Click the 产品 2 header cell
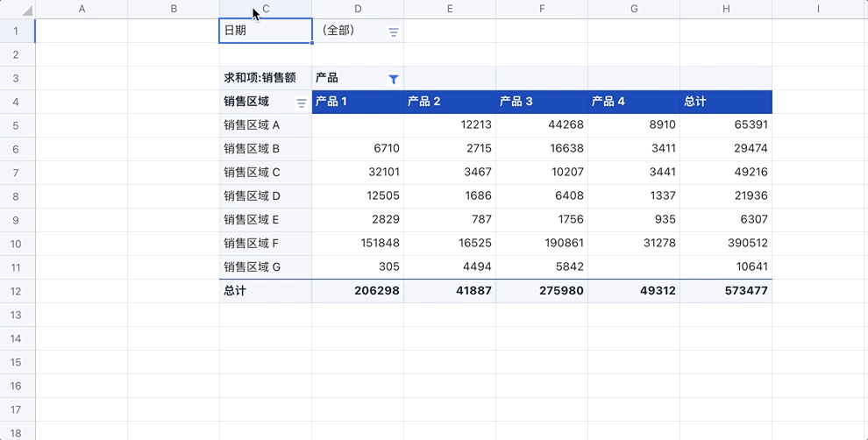This screenshot has height=440, width=868. pyautogui.click(x=450, y=102)
